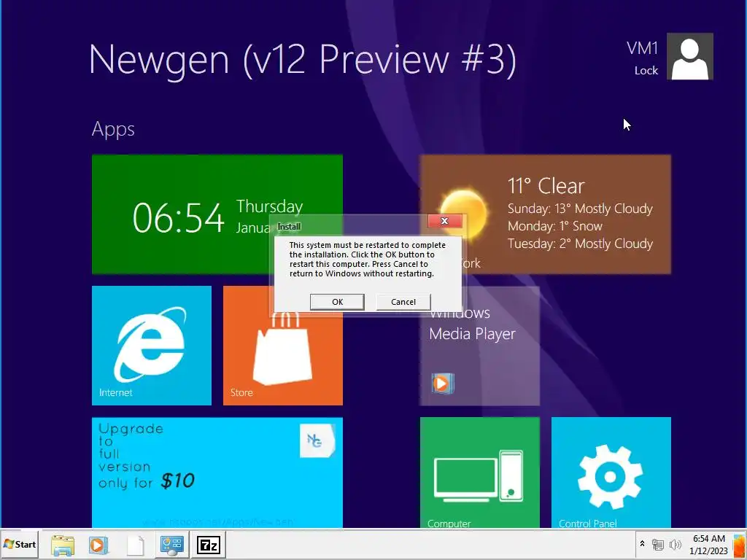Open the Computer tile

[x=480, y=472]
